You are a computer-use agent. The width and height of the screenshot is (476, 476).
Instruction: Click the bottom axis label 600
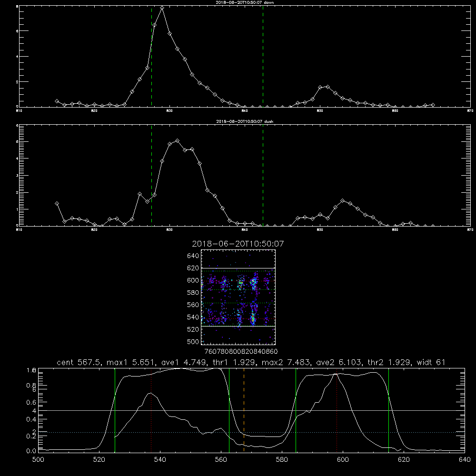[x=343, y=460]
